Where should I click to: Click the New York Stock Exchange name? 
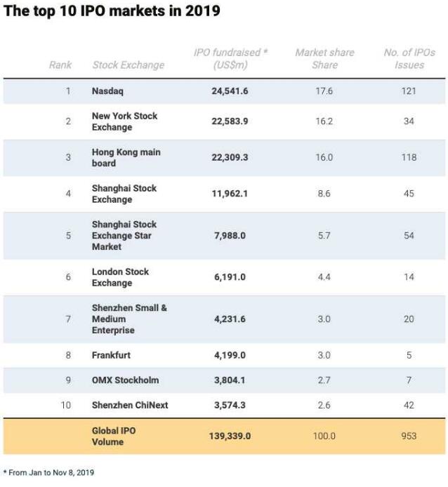click(x=124, y=121)
